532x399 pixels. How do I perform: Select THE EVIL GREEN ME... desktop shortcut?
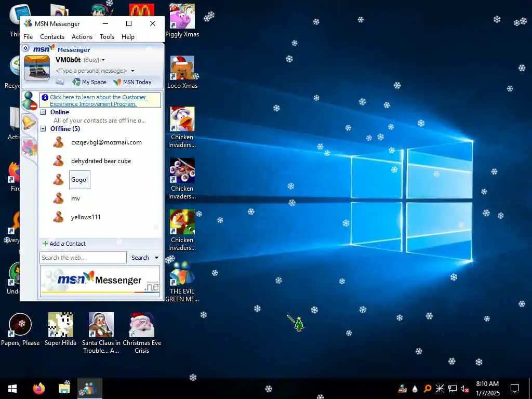coord(182,282)
